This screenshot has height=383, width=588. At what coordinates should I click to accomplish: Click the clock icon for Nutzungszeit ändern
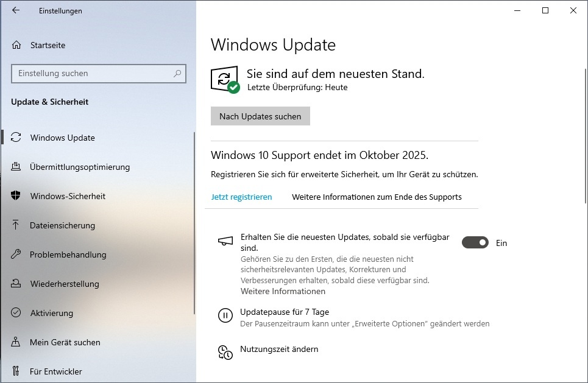click(x=225, y=353)
